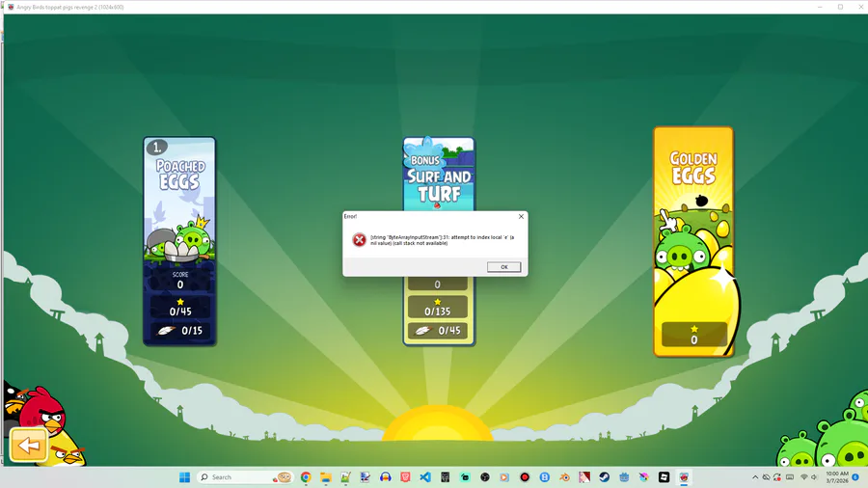This screenshot has width=868, height=488.
Task: Close the Error dialog with X
Action: pyautogui.click(x=521, y=216)
